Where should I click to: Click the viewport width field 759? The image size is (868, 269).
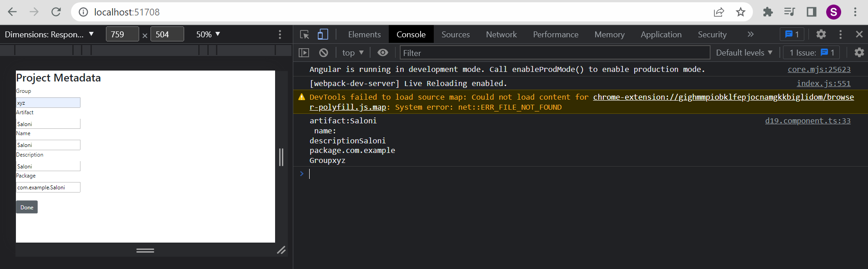pyautogui.click(x=122, y=34)
